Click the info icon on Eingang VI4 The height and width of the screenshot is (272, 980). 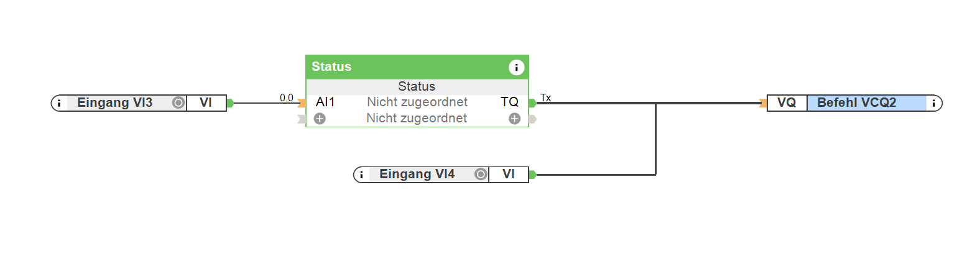pos(361,175)
